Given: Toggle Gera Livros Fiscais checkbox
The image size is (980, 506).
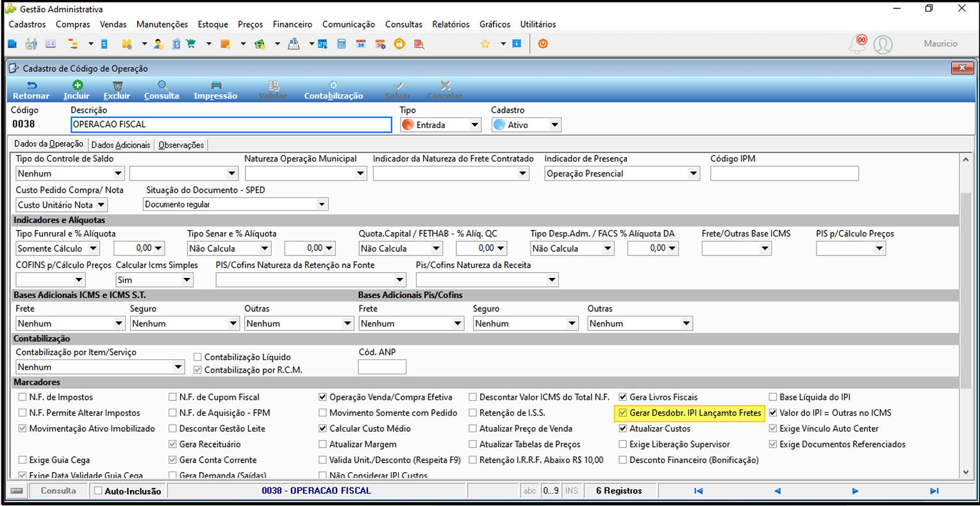Looking at the screenshot, I should [x=622, y=397].
